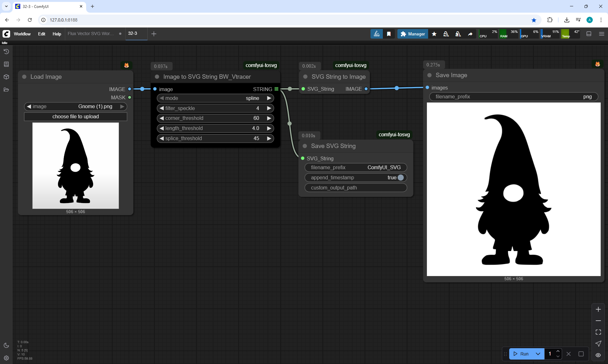This screenshot has height=364, width=608.
Task: Open the Manager button
Action: click(x=413, y=34)
